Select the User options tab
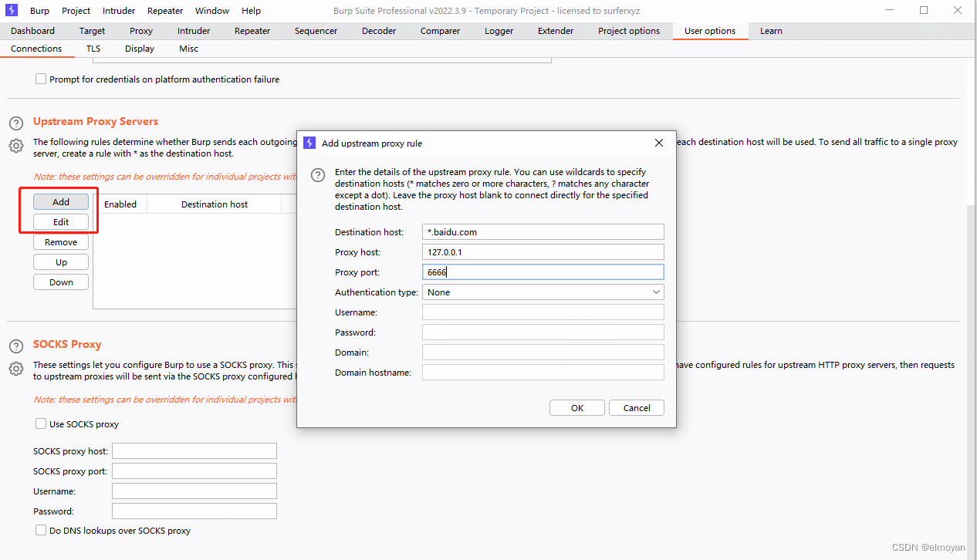The image size is (977, 560). click(710, 31)
